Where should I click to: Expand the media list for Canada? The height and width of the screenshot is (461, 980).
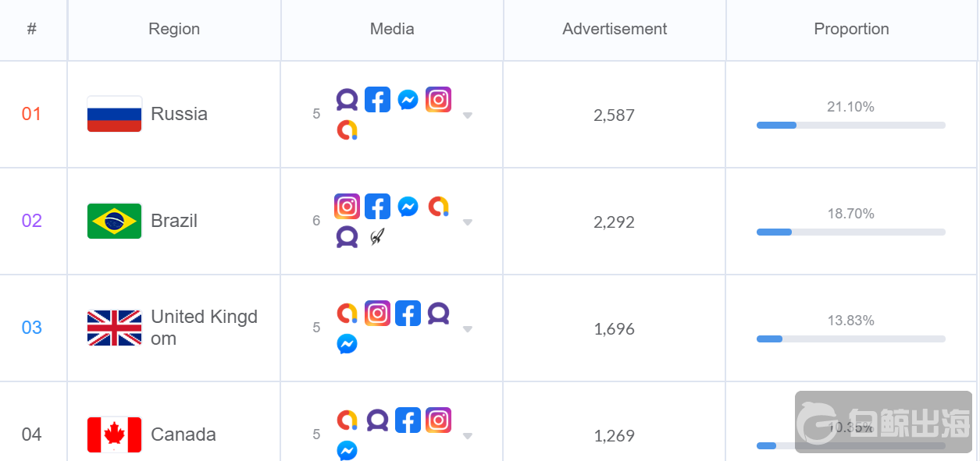(468, 436)
